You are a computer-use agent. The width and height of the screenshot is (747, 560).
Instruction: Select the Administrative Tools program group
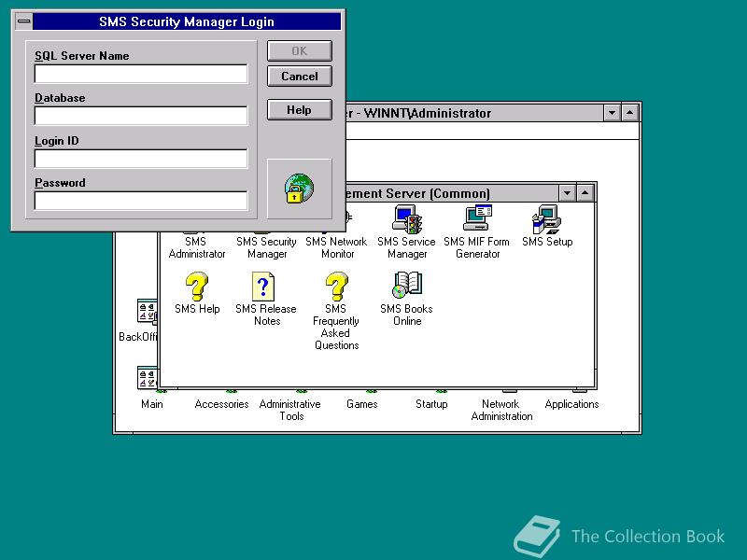[x=290, y=410]
